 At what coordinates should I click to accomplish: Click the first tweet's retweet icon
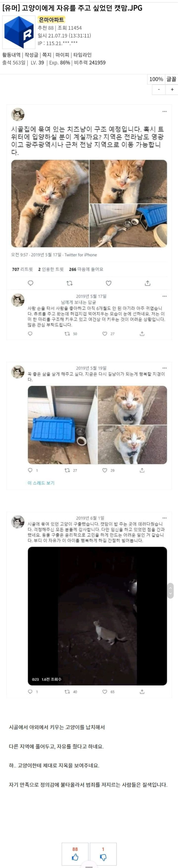(x=69, y=283)
